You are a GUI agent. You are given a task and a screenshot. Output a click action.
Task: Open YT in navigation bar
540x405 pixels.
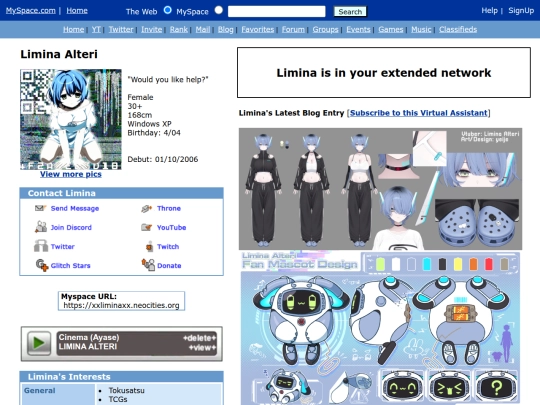pos(96,29)
